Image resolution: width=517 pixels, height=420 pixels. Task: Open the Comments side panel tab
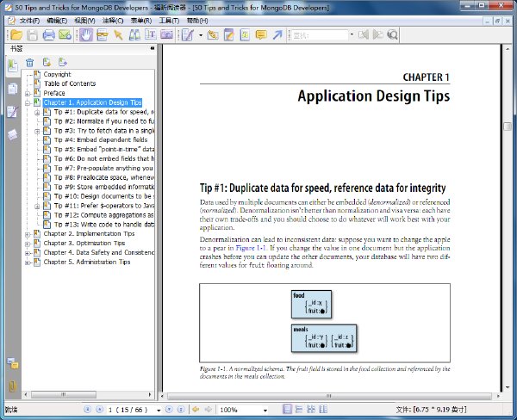coord(13,112)
